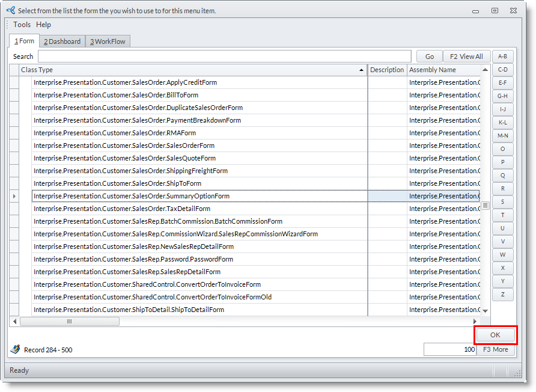The height and width of the screenshot is (392, 536).
Task: Click the application logo in the title bar
Action: (x=10, y=10)
